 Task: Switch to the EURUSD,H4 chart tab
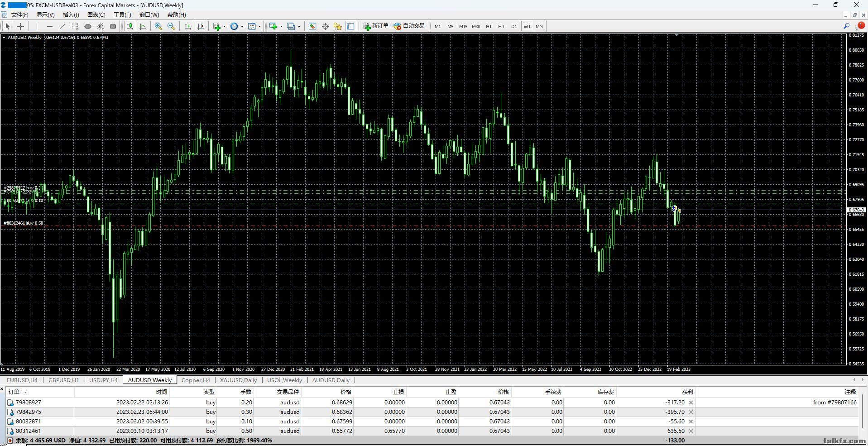point(22,380)
